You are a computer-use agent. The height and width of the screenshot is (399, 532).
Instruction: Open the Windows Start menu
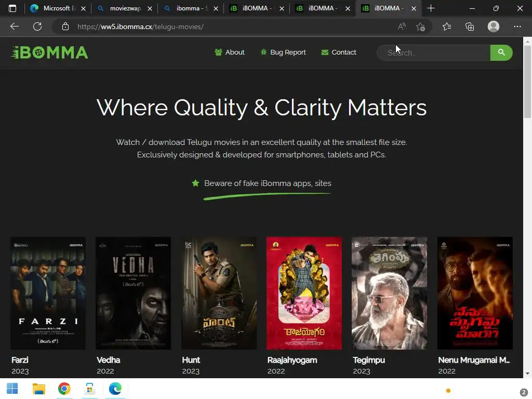[x=12, y=389]
